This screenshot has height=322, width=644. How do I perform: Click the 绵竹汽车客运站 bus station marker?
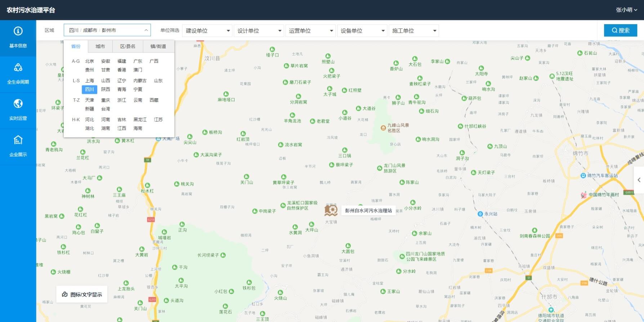click(x=583, y=176)
